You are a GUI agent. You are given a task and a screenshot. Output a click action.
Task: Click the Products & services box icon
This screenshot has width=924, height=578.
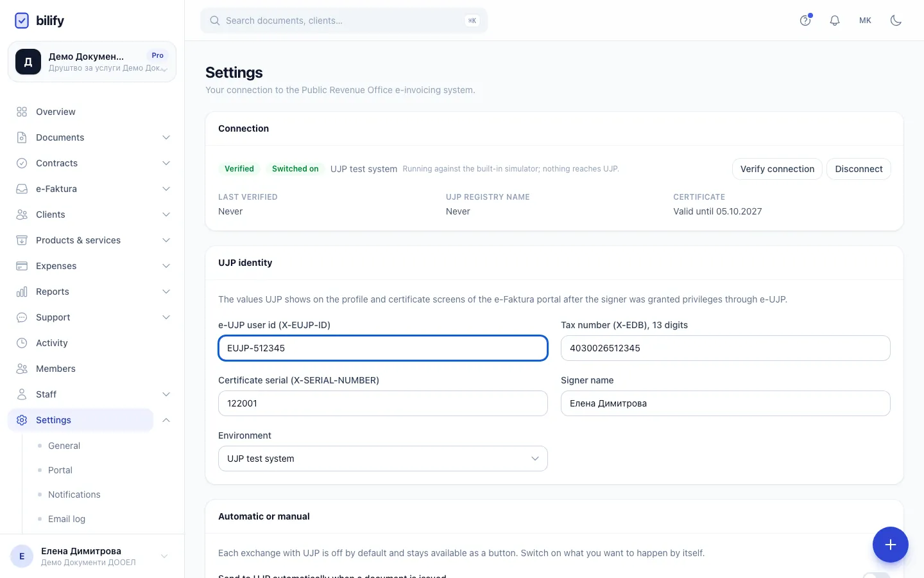tap(22, 240)
